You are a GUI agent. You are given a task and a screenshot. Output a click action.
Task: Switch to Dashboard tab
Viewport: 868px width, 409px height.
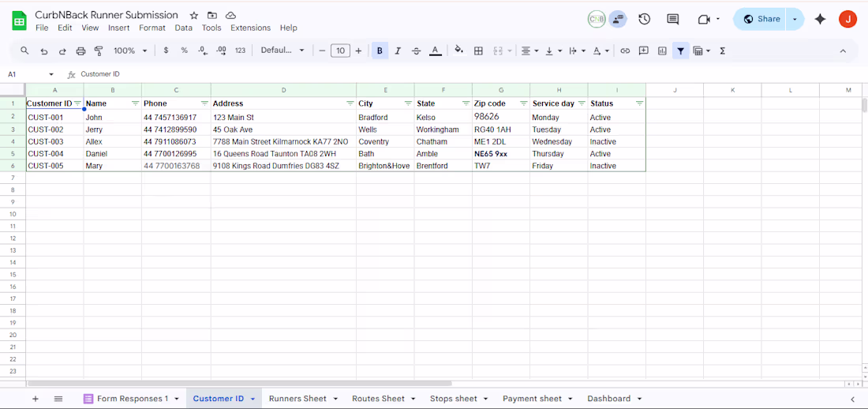614,399
